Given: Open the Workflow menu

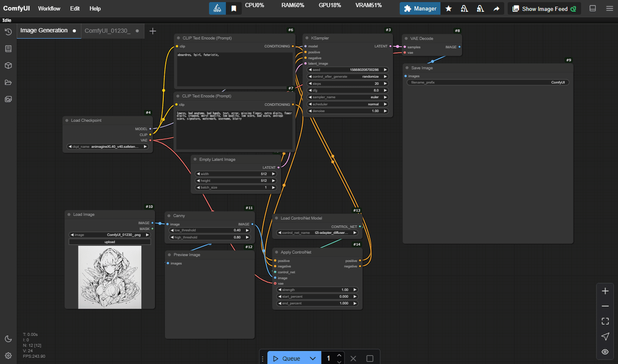Looking at the screenshot, I should pos(49,8).
